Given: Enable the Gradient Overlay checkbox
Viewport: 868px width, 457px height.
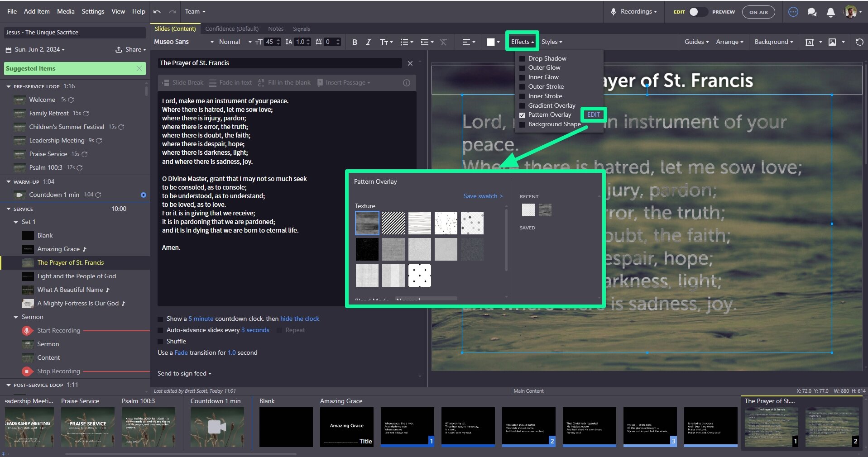Looking at the screenshot, I should pyautogui.click(x=522, y=106).
